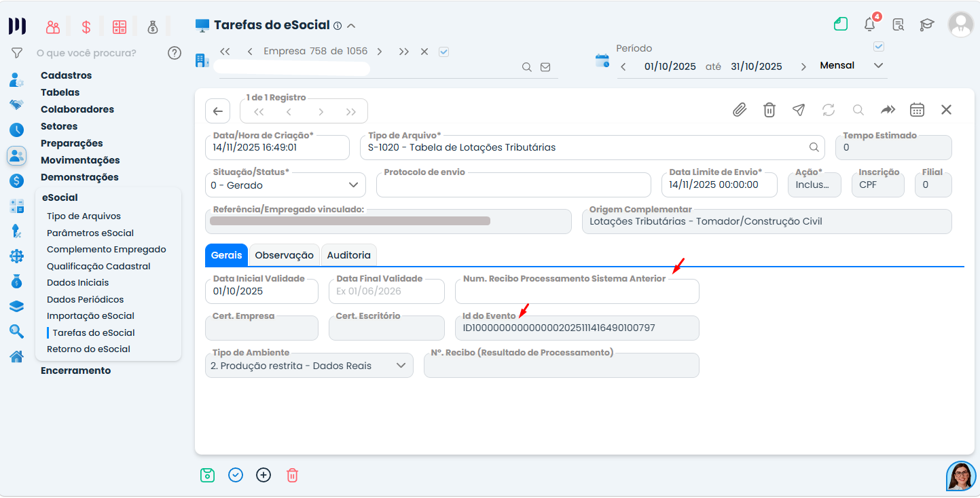Open the Tipo de Ambiente dropdown
This screenshot has height=498, width=980.
tap(309, 366)
